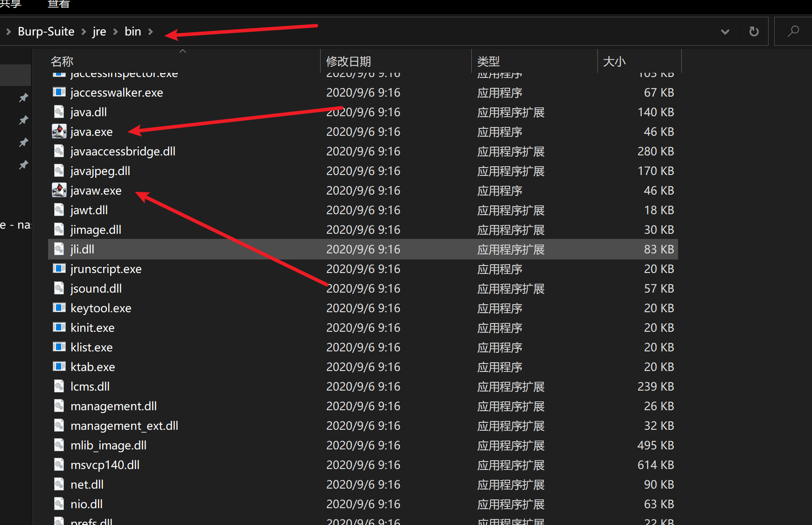This screenshot has height=525, width=812.
Task: Sort files by the 名称 column header
Action: click(x=62, y=61)
